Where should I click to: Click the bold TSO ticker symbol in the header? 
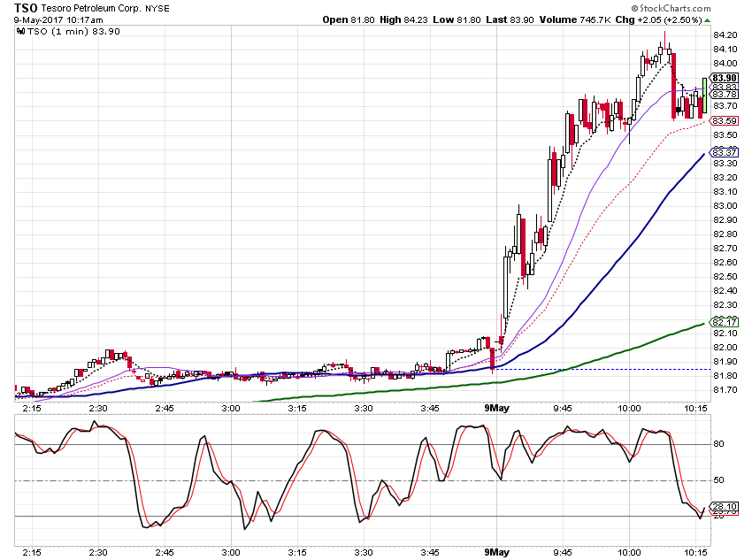[x=26, y=8]
